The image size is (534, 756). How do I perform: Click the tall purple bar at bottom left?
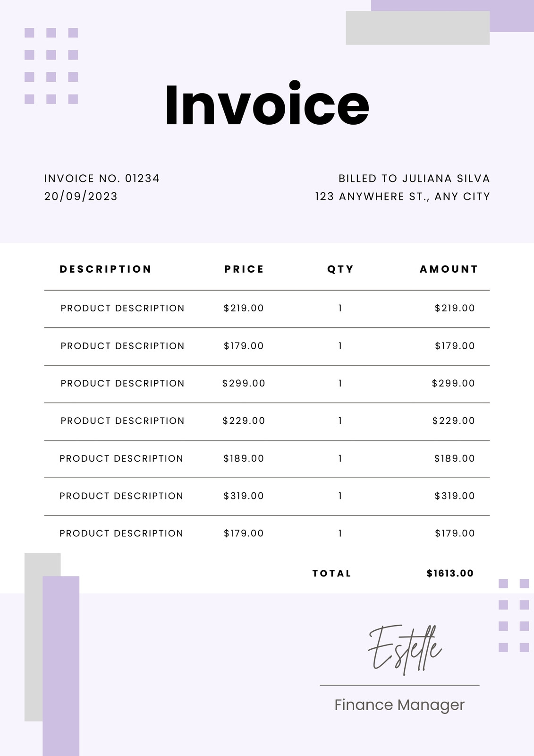[61, 666]
